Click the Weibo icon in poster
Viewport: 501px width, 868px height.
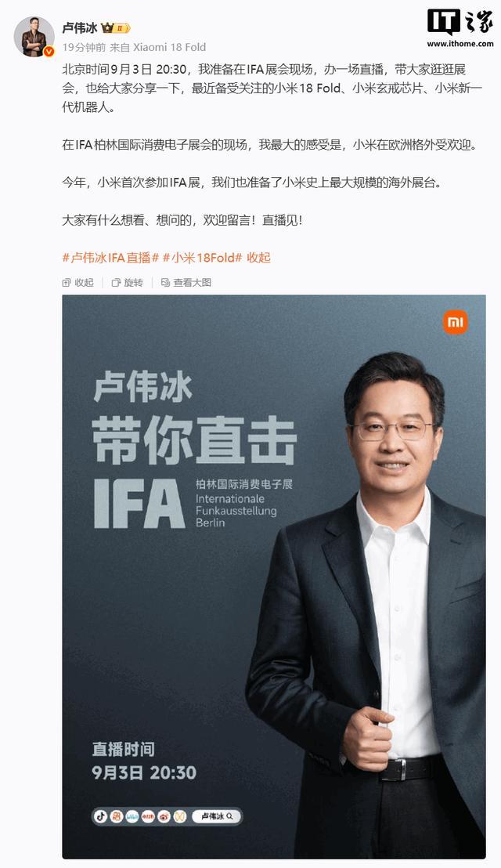pos(164,816)
